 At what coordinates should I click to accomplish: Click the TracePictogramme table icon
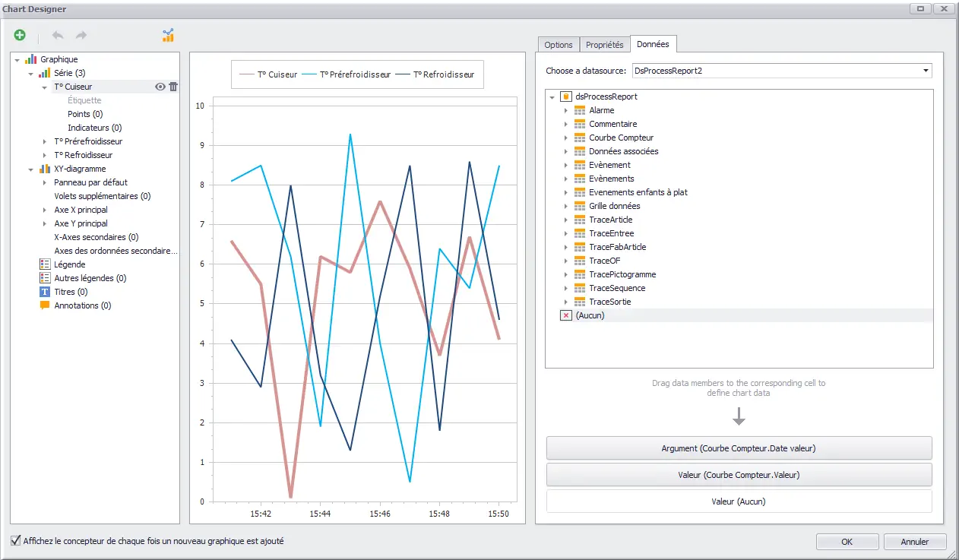(580, 274)
